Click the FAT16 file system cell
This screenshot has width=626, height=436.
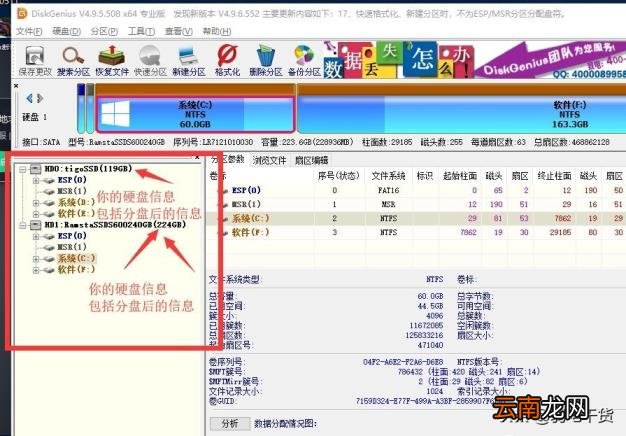[x=388, y=190]
